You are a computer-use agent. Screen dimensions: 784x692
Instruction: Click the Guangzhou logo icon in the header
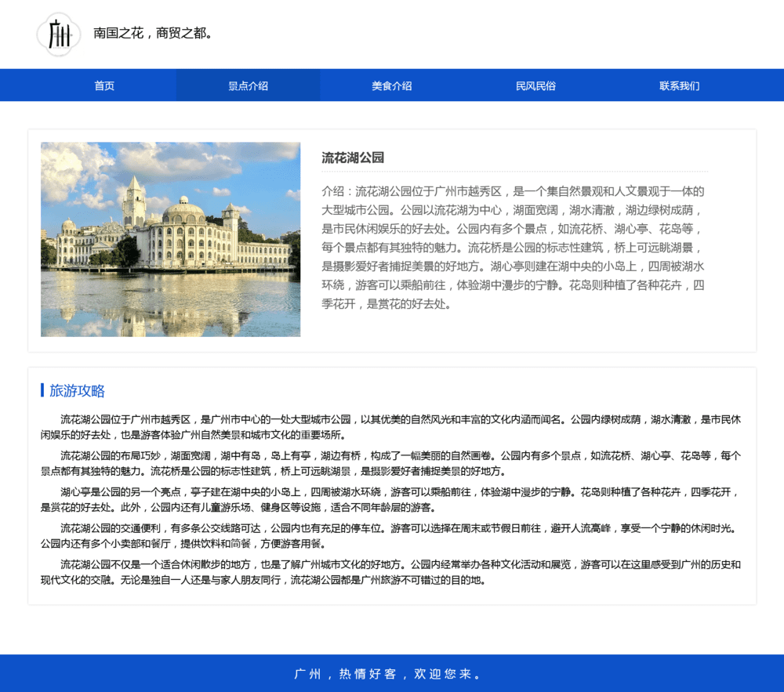[59, 34]
